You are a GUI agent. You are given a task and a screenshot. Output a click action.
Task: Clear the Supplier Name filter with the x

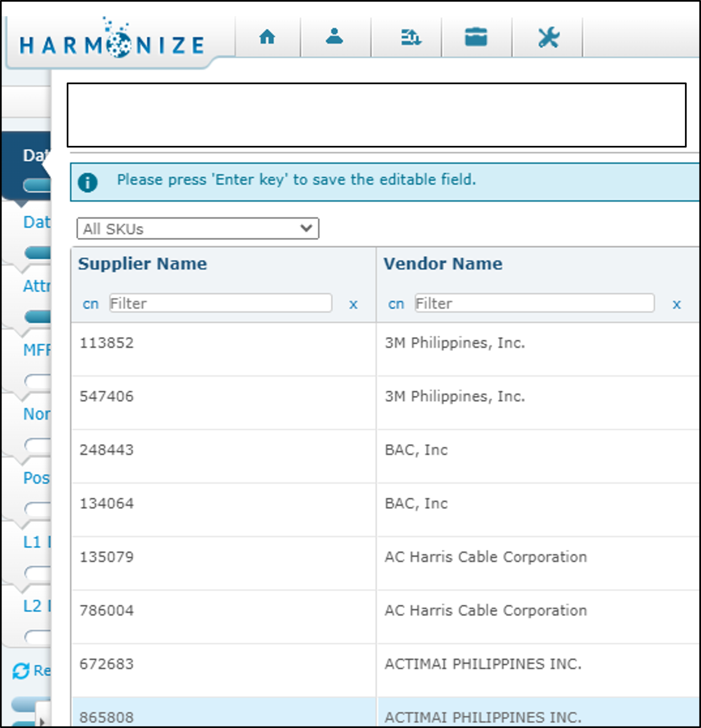(354, 305)
